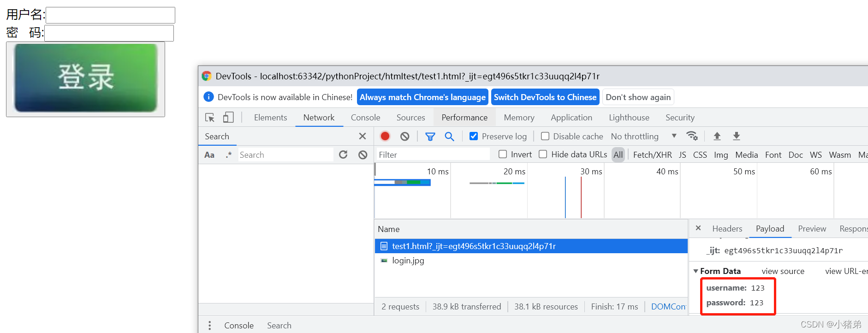This screenshot has height=333, width=868.
Task: Open network conditions wifi icon
Action: [692, 136]
